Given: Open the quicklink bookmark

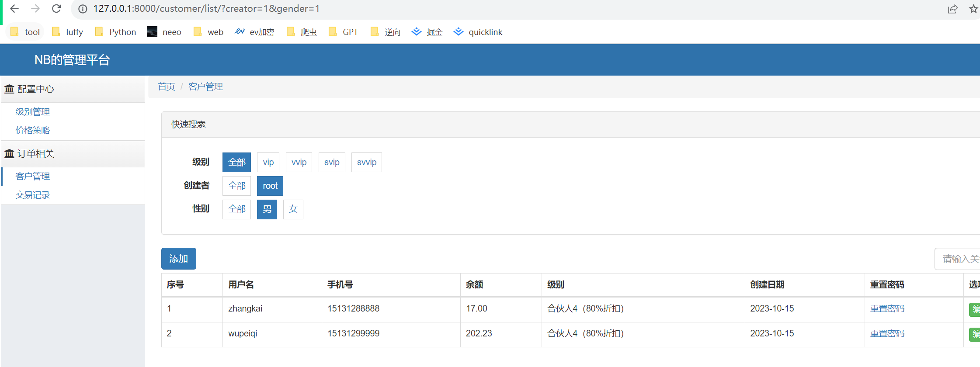Looking at the screenshot, I should coord(478,32).
